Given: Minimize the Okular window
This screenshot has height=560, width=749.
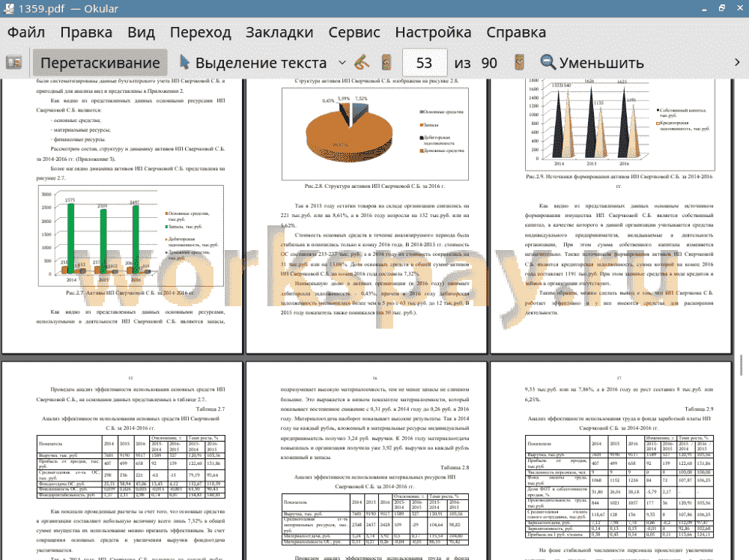Looking at the screenshot, I should pyautogui.click(x=705, y=8).
